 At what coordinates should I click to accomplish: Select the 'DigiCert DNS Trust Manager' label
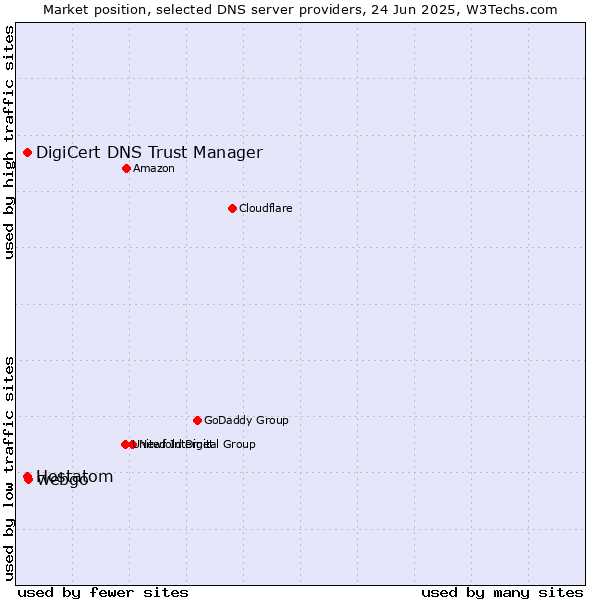pyautogui.click(x=149, y=152)
